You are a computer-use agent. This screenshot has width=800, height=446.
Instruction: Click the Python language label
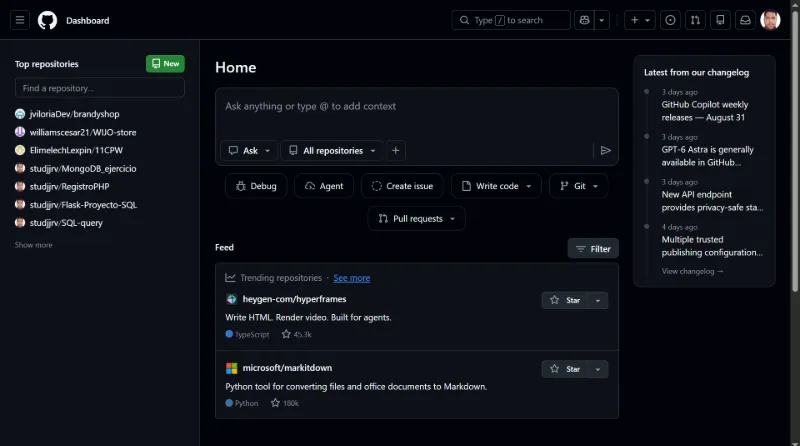coord(242,403)
